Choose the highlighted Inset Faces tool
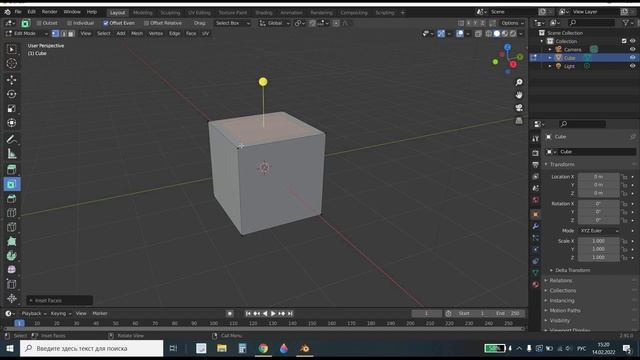This screenshot has width=640, height=360. coord(11,184)
